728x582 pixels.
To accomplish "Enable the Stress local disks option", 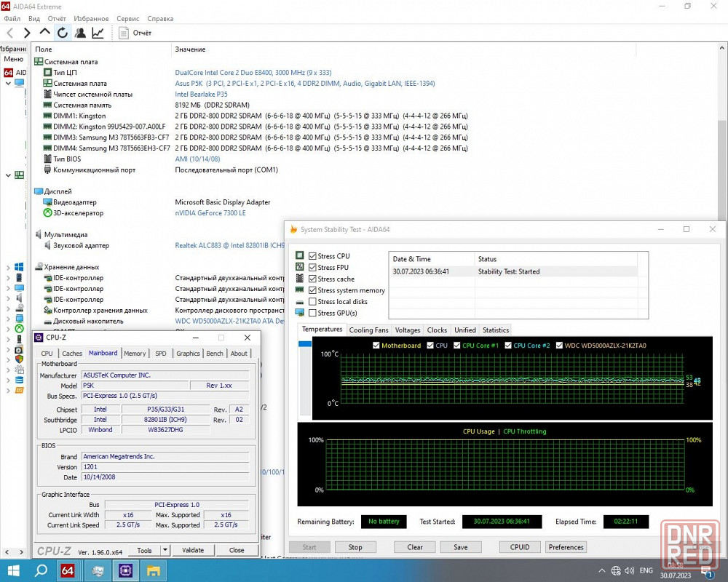I will point(312,302).
